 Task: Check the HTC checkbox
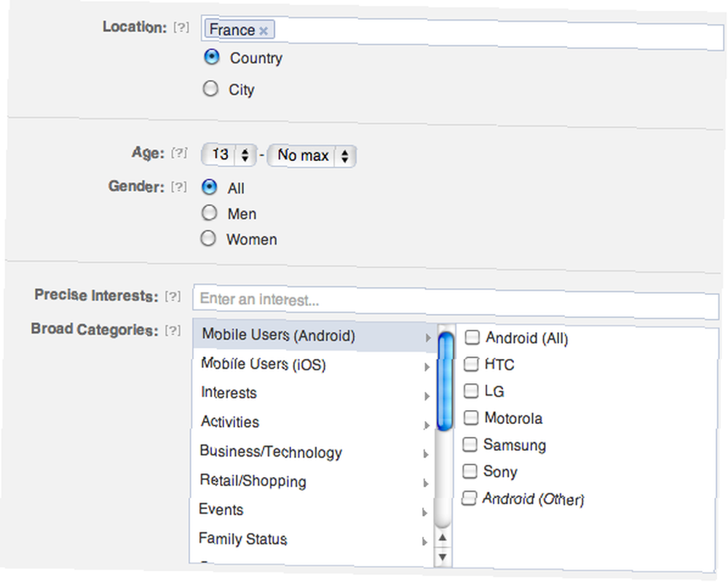471,363
